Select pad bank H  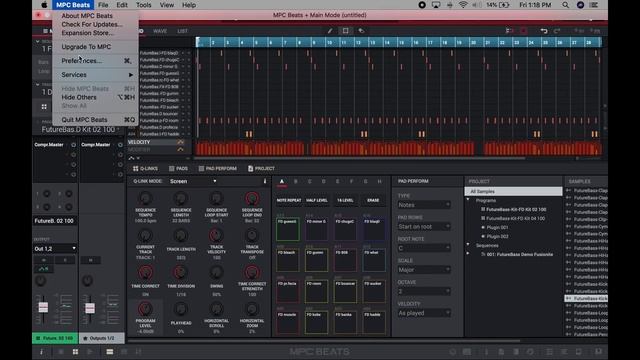tap(379, 182)
